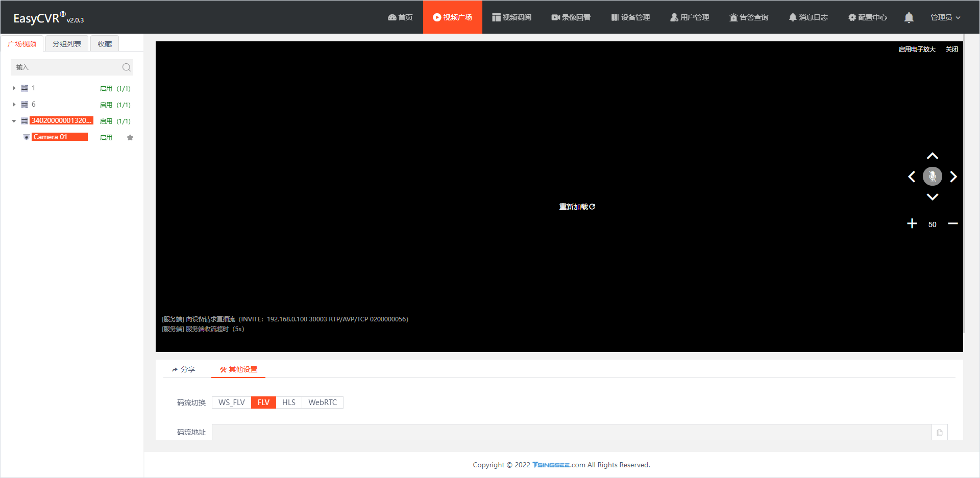Switch stream to HLS

[289, 402]
